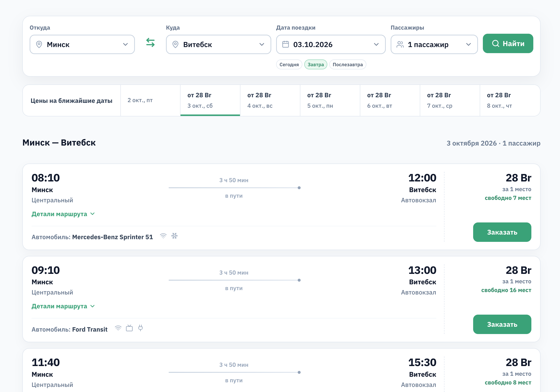The height and width of the screenshot is (392, 560).
Task: Switch to the 3 окт., сб date tab
Action: pos(210,100)
